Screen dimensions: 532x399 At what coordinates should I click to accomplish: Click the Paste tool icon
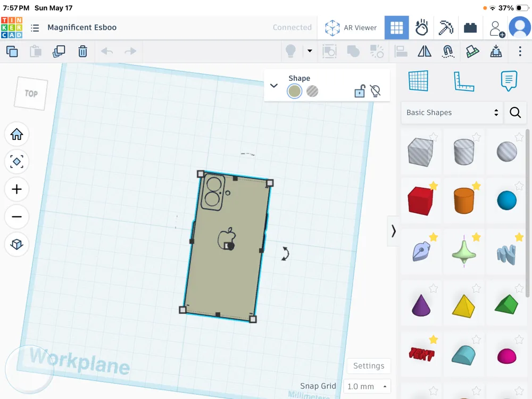(36, 51)
